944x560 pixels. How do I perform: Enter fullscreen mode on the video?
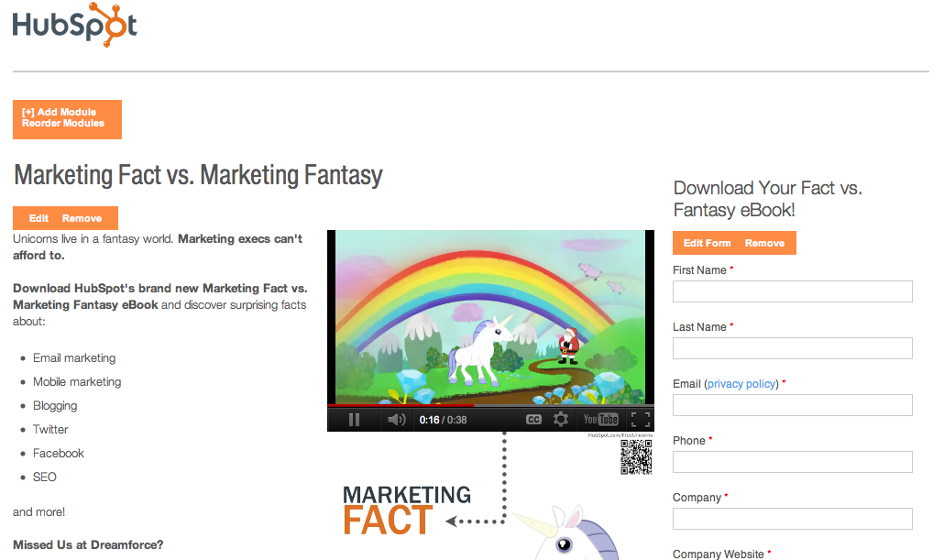[x=641, y=420]
